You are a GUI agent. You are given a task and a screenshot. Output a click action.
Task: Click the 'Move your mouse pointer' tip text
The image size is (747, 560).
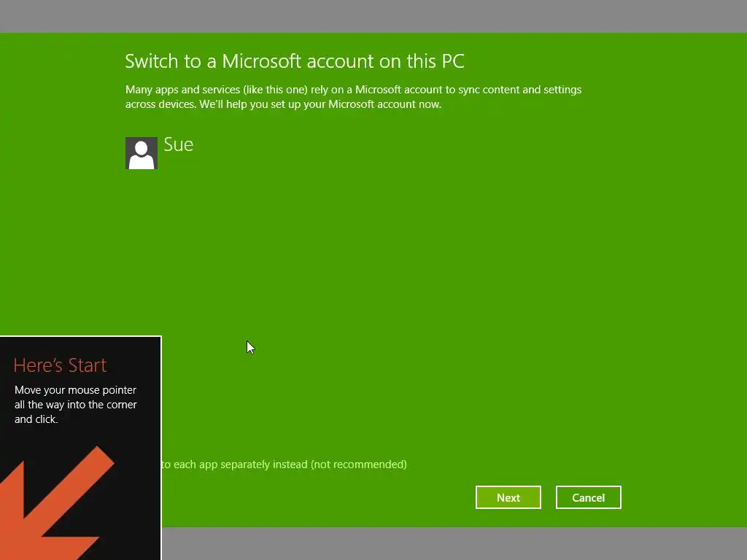click(x=76, y=404)
